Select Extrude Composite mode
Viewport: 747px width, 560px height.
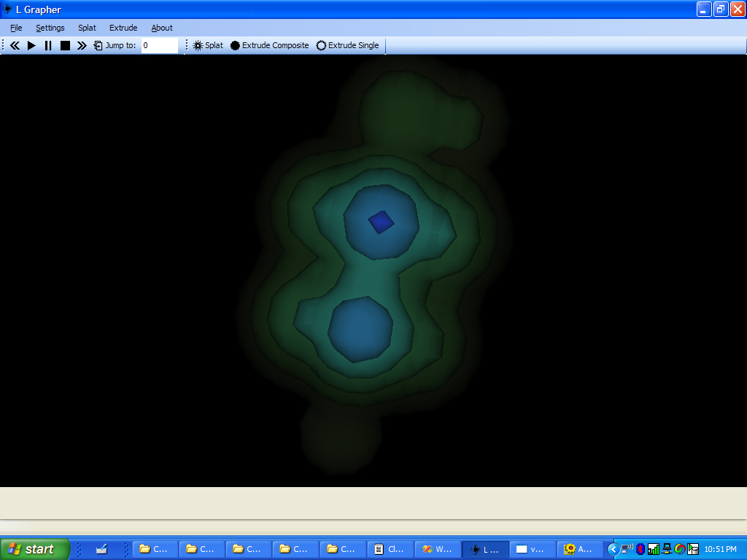tap(269, 45)
